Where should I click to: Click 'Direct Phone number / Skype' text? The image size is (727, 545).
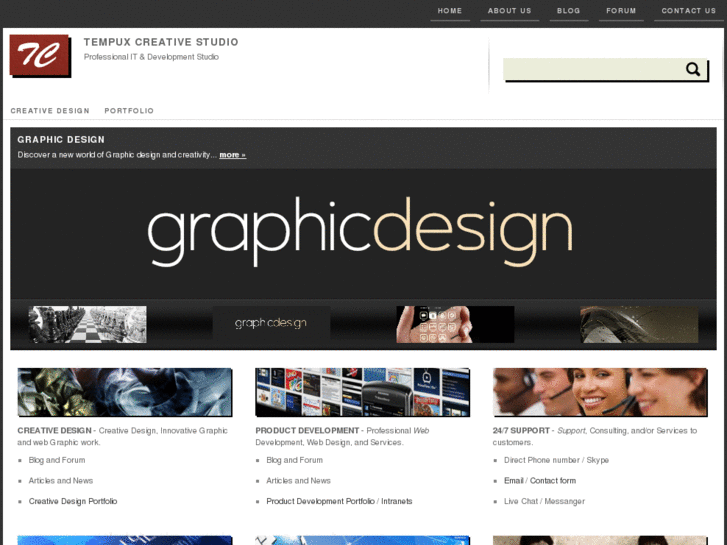pos(556,460)
